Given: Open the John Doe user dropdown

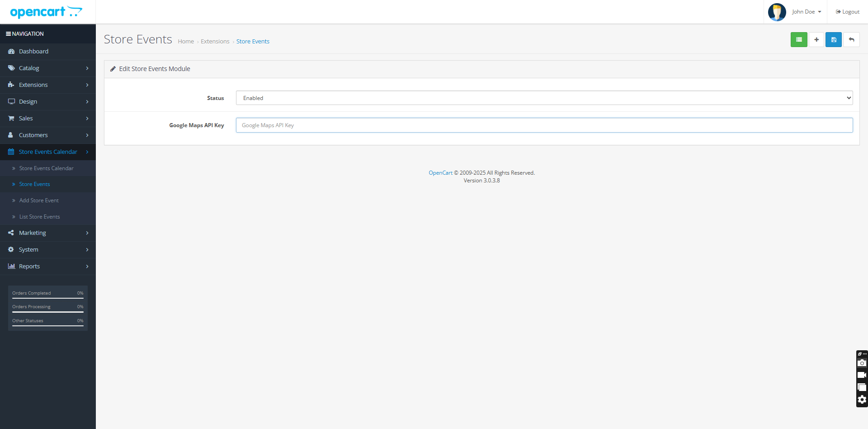Looking at the screenshot, I should (x=807, y=12).
